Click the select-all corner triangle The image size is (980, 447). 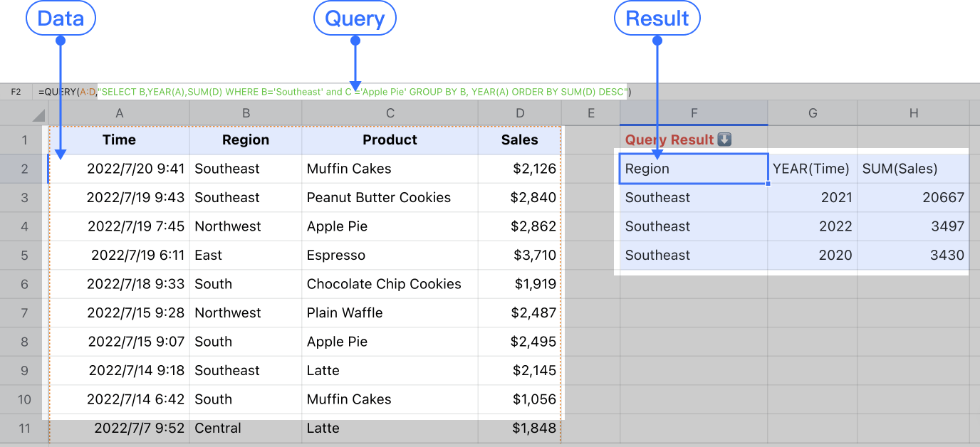tap(38, 115)
